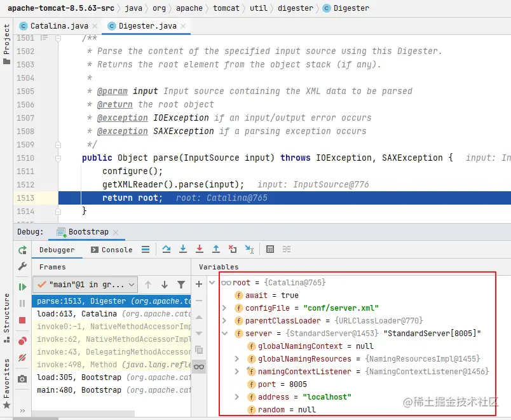The image size is (511, 420).
Task: Click the camera thread dump icon
Action: [22, 379]
